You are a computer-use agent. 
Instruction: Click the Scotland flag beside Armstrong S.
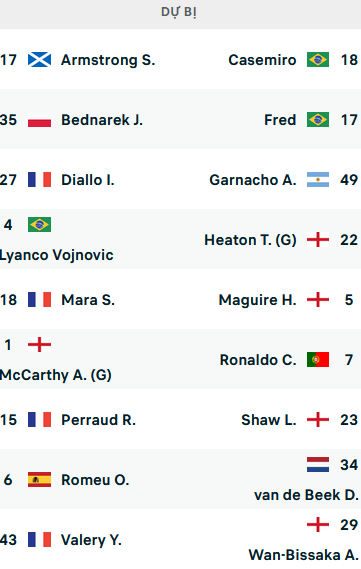tap(39, 60)
